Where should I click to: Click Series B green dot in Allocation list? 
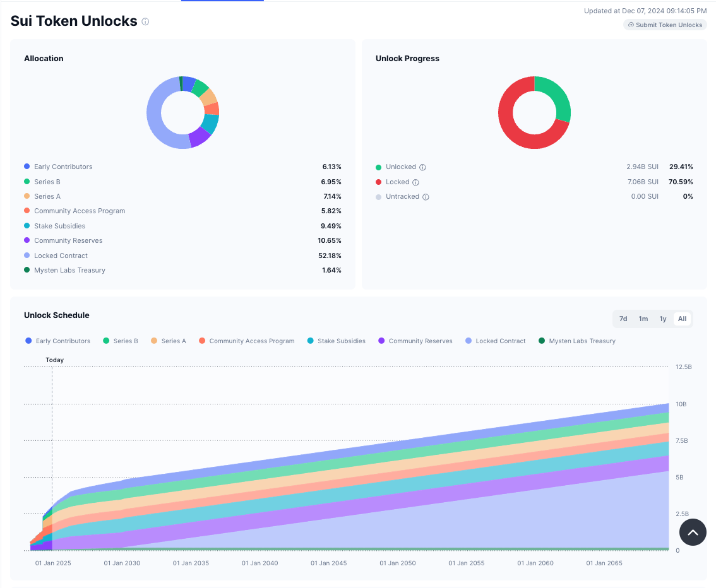27,182
